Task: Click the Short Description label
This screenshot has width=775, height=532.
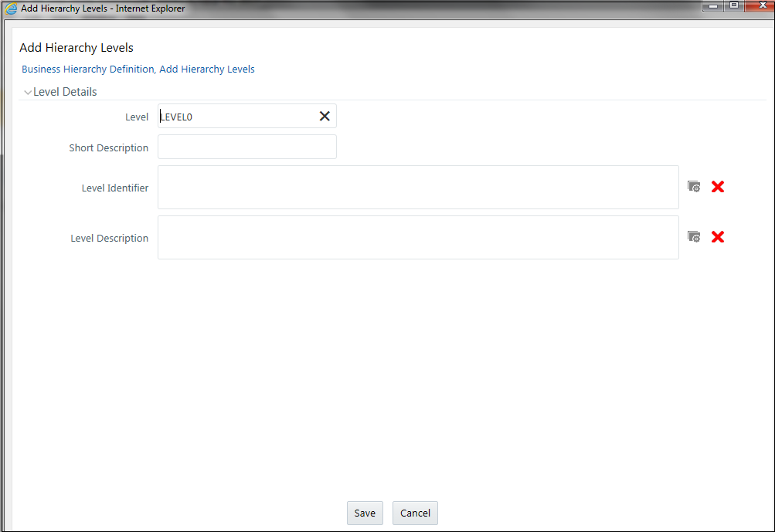Action: 109,147
